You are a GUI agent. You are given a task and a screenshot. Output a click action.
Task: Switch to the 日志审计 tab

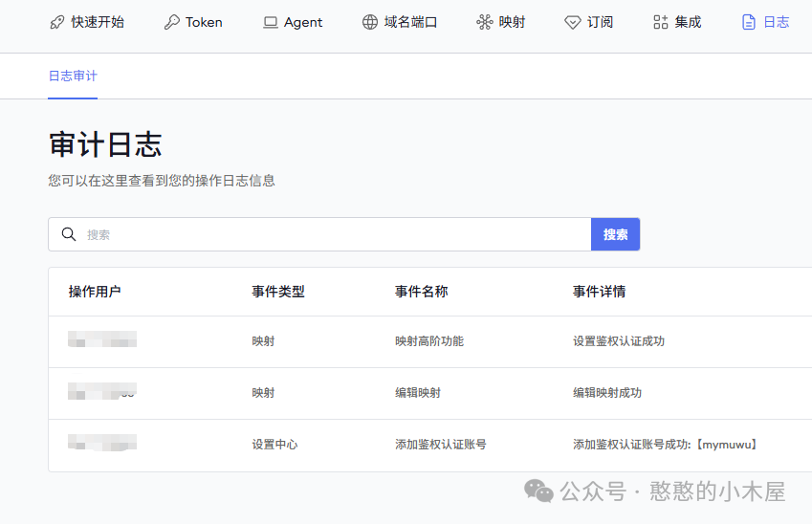73,76
